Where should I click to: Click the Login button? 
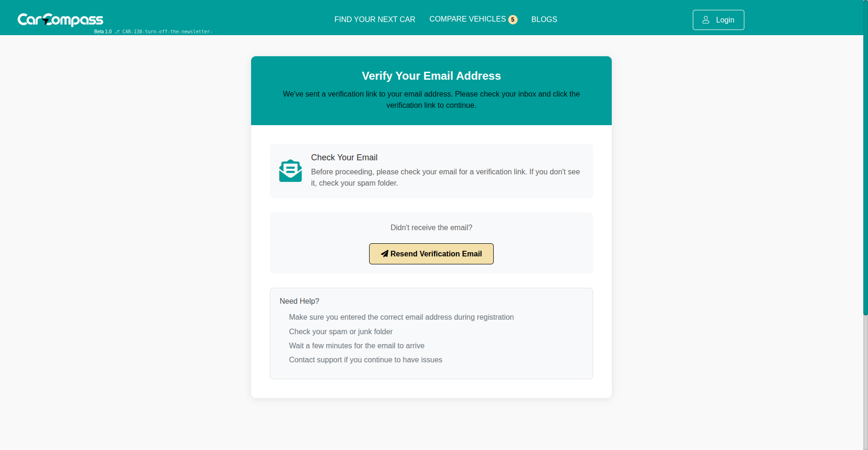pyautogui.click(x=718, y=20)
